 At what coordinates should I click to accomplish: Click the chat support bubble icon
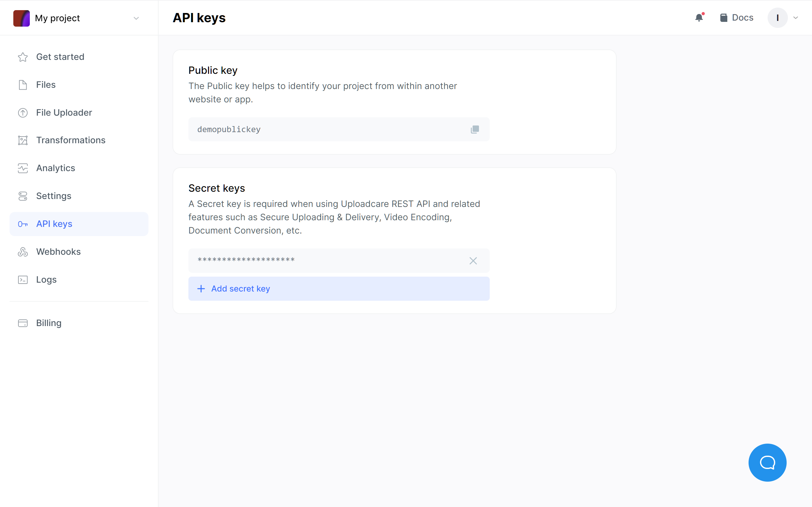tap(768, 463)
